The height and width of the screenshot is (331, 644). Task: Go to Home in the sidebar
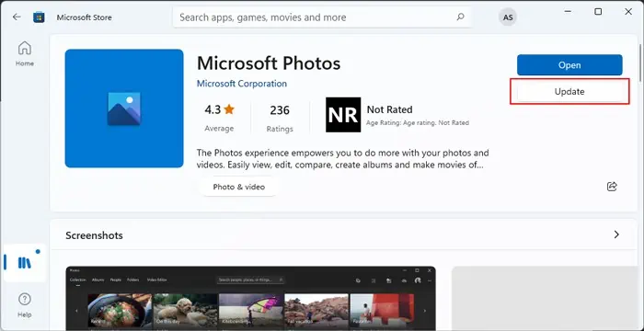(25, 54)
